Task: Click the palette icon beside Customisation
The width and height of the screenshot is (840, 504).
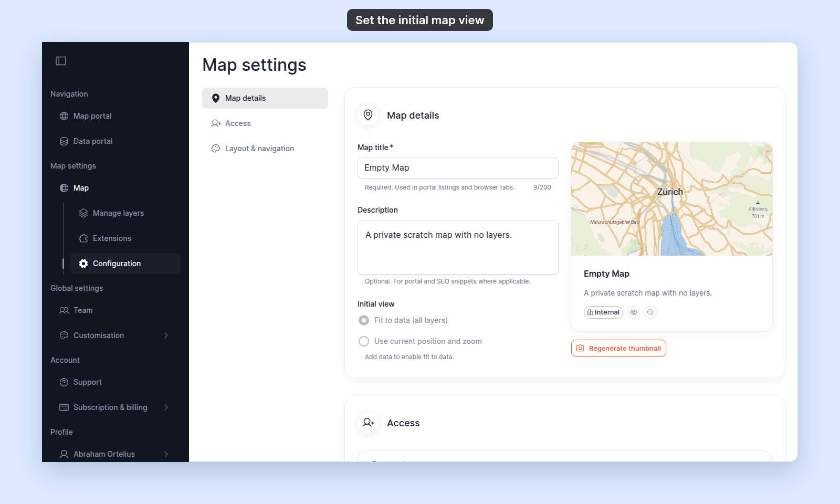Action: click(x=64, y=335)
